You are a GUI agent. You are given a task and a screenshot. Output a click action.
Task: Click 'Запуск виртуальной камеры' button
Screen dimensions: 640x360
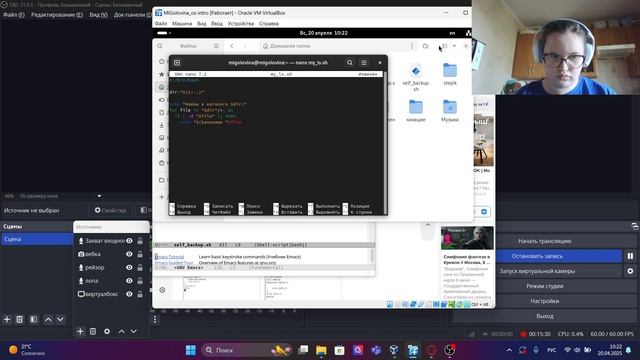537,271
